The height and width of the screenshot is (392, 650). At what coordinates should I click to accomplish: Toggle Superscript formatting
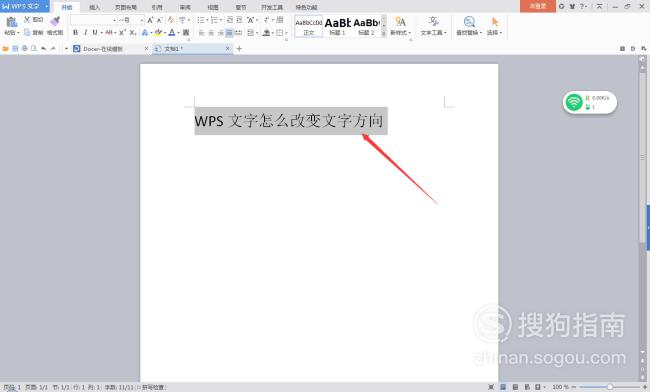pyautogui.click(x=122, y=32)
